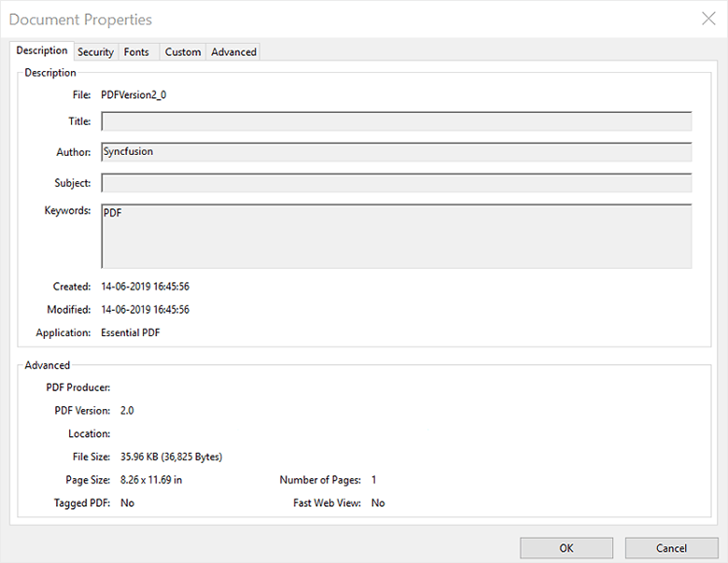Select the Custom tab
This screenshot has height=563, width=728.
[183, 52]
